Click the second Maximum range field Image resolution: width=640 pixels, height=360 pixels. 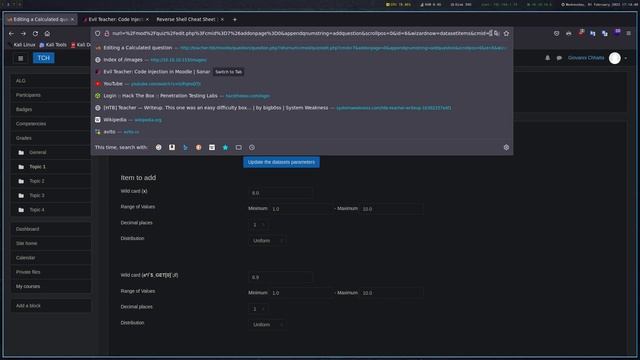pyautogui.click(x=392, y=293)
